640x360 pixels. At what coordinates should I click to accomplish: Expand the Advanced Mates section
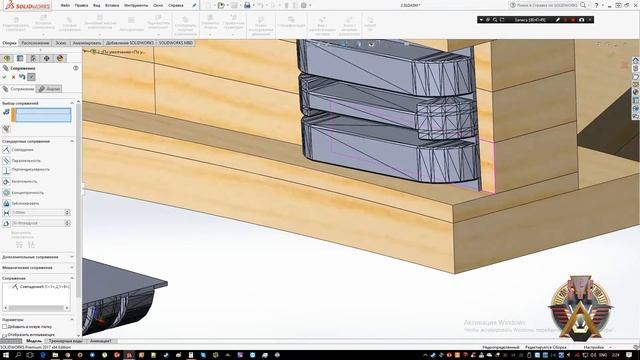point(72,257)
